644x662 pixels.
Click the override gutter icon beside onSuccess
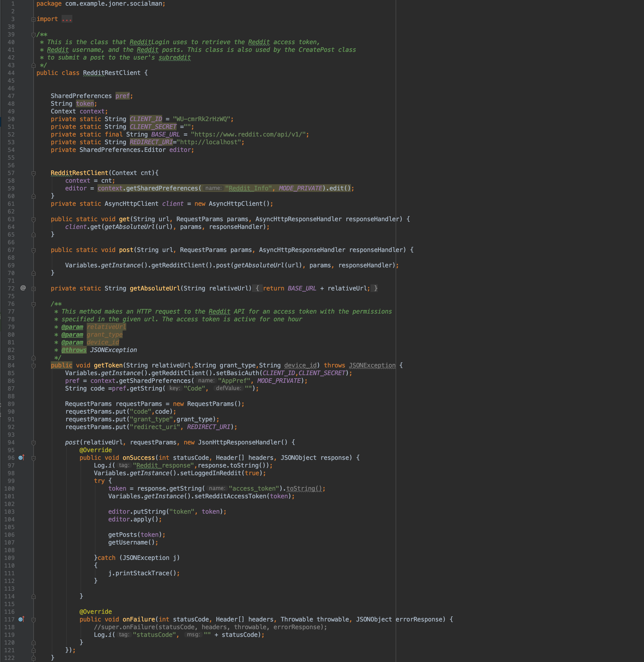21,457
